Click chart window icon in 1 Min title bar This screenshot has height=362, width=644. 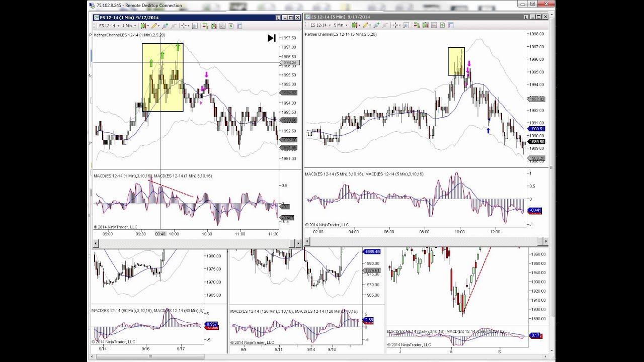click(97, 18)
